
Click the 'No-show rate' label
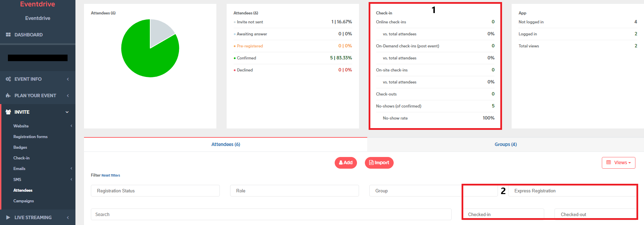(x=395, y=118)
